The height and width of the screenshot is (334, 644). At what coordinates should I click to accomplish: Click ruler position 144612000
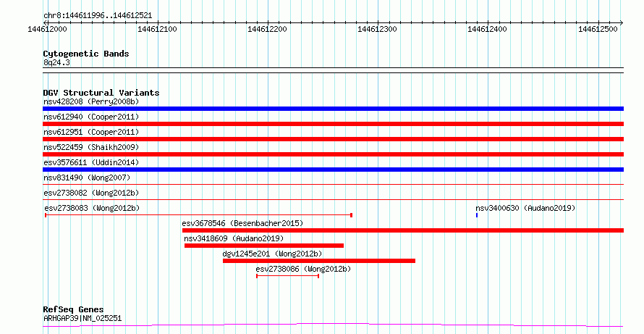point(47,29)
